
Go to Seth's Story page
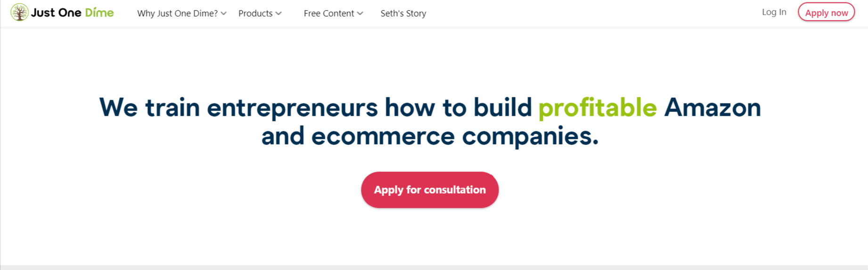coord(403,13)
